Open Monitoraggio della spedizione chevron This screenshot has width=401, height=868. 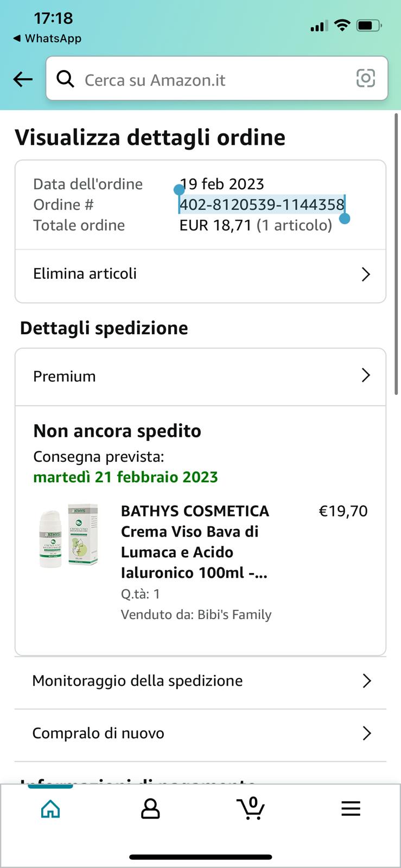tap(367, 681)
